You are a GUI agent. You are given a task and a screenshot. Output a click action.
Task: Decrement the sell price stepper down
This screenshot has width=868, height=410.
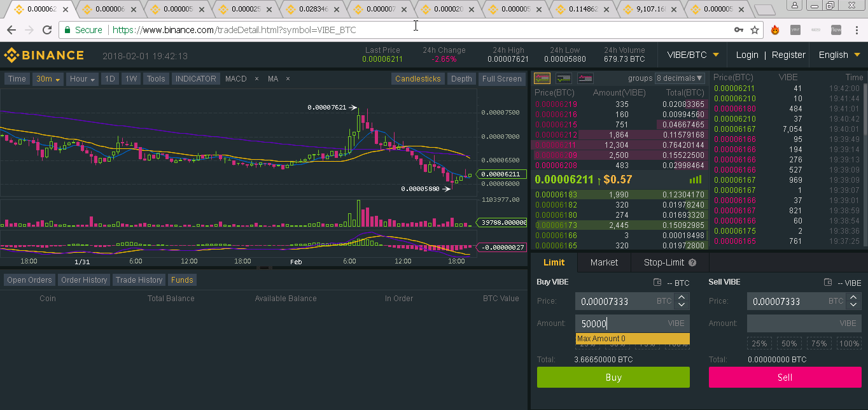(x=853, y=306)
